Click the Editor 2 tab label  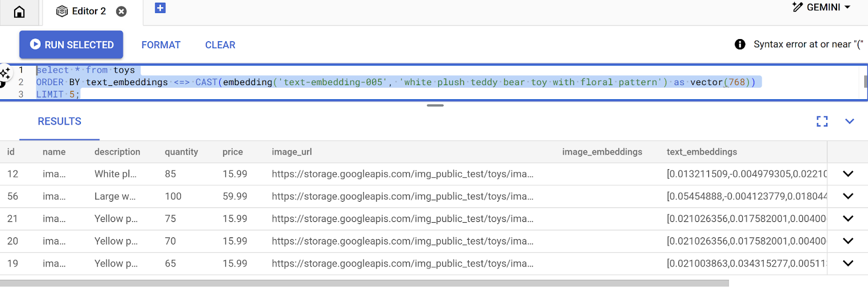88,11
